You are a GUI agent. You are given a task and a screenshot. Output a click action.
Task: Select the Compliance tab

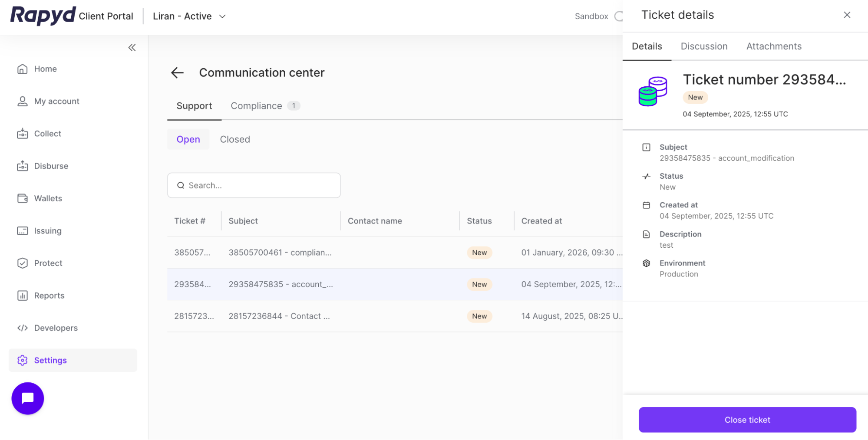coord(256,106)
